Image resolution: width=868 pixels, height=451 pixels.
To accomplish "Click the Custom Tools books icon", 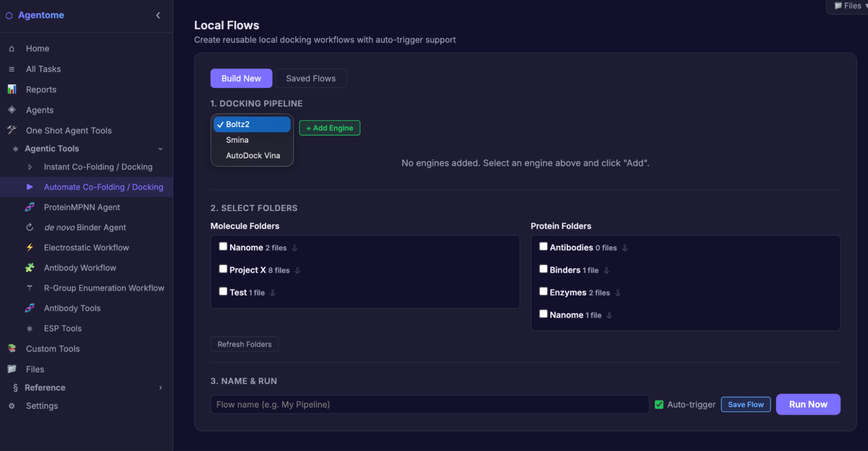I will coord(12,349).
